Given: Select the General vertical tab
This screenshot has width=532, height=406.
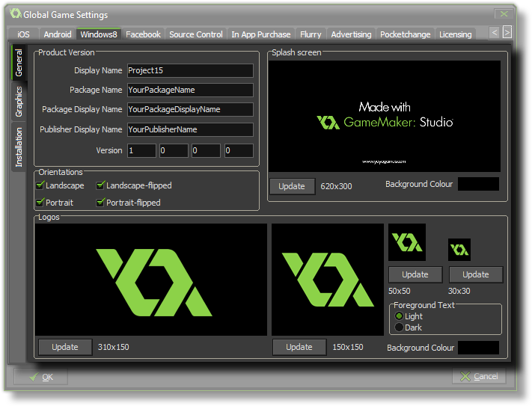Looking at the screenshot, I should tap(19, 63).
